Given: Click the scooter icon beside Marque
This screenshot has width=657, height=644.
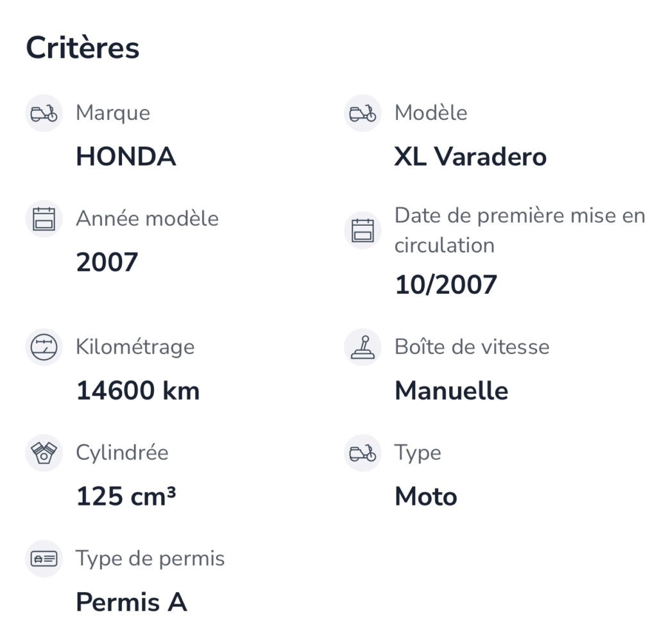Looking at the screenshot, I should click(44, 113).
